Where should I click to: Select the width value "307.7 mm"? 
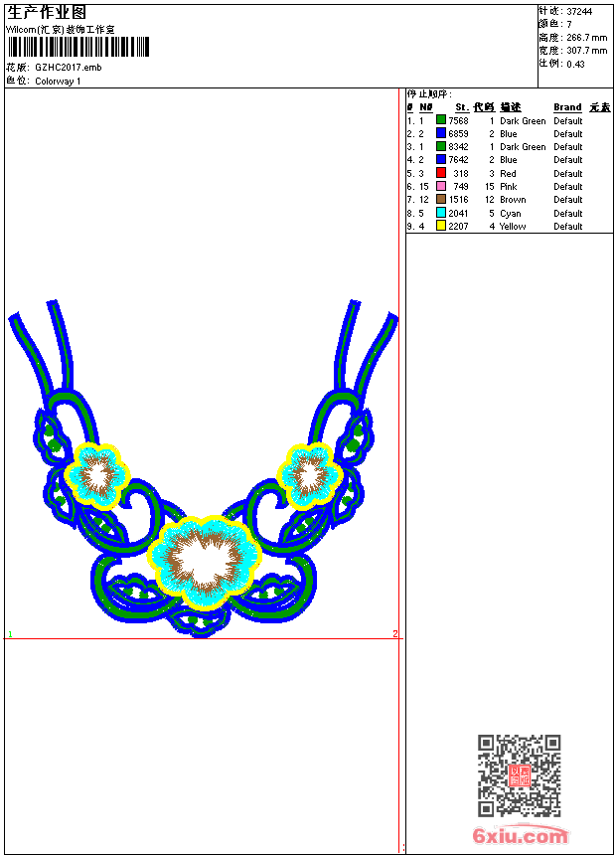586,51
